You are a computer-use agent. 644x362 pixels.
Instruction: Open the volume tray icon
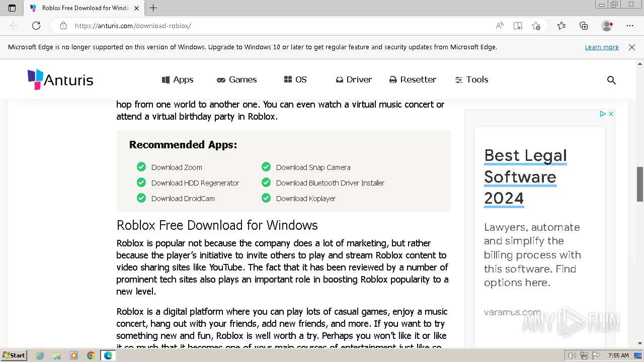point(572,355)
